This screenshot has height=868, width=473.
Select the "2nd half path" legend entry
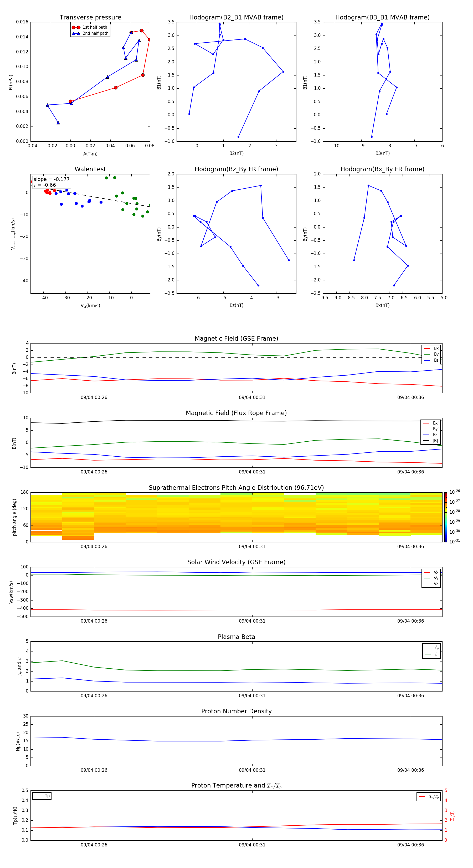[x=90, y=33]
